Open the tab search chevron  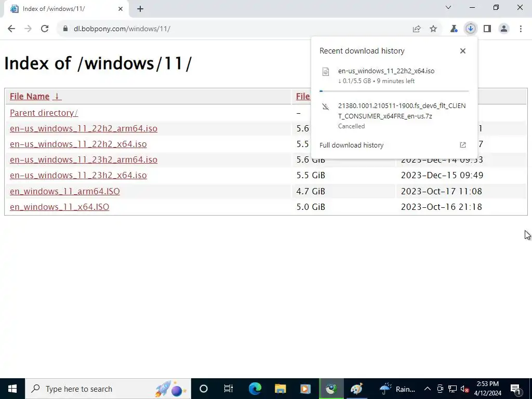[448, 7]
